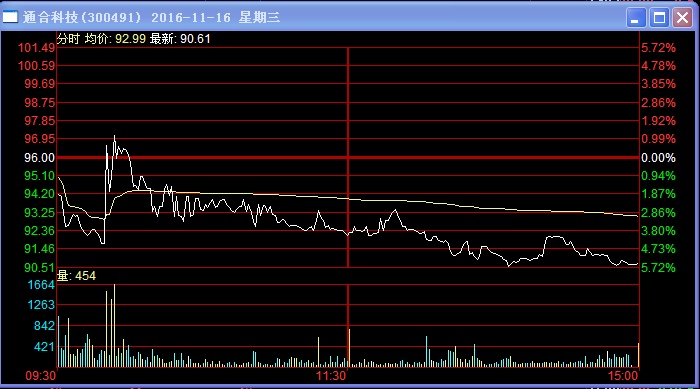Click the 97.85 price axis label

[x=39, y=121]
